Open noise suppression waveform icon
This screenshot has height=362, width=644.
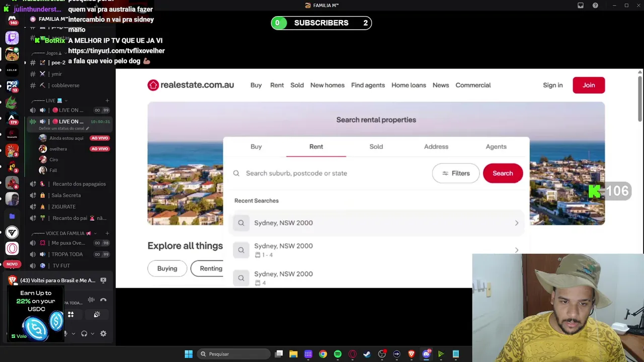click(91, 300)
